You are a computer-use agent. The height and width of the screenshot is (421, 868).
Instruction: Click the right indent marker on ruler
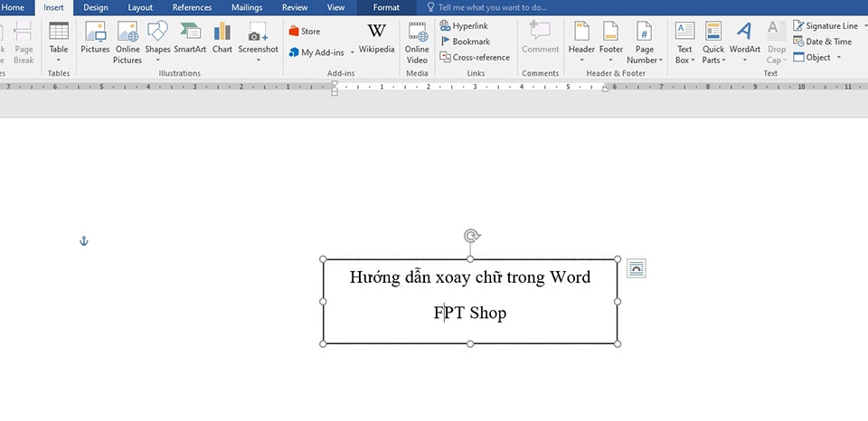(x=605, y=89)
